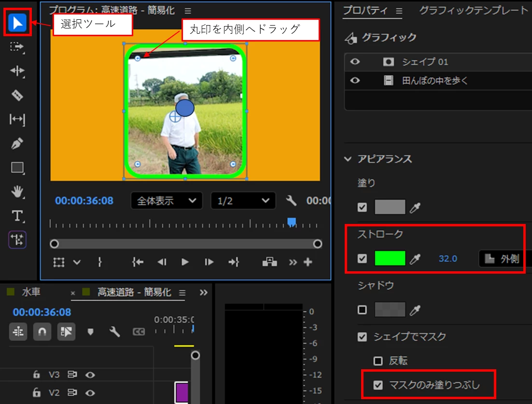Toggle V3 track output eye
This screenshot has width=532, height=404.
coord(90,375)
